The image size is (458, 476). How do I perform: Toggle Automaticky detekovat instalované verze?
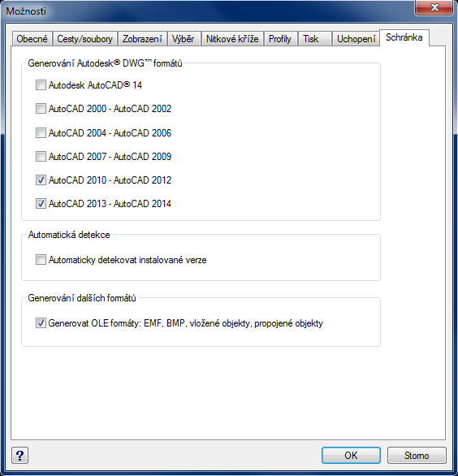[41, 260]
